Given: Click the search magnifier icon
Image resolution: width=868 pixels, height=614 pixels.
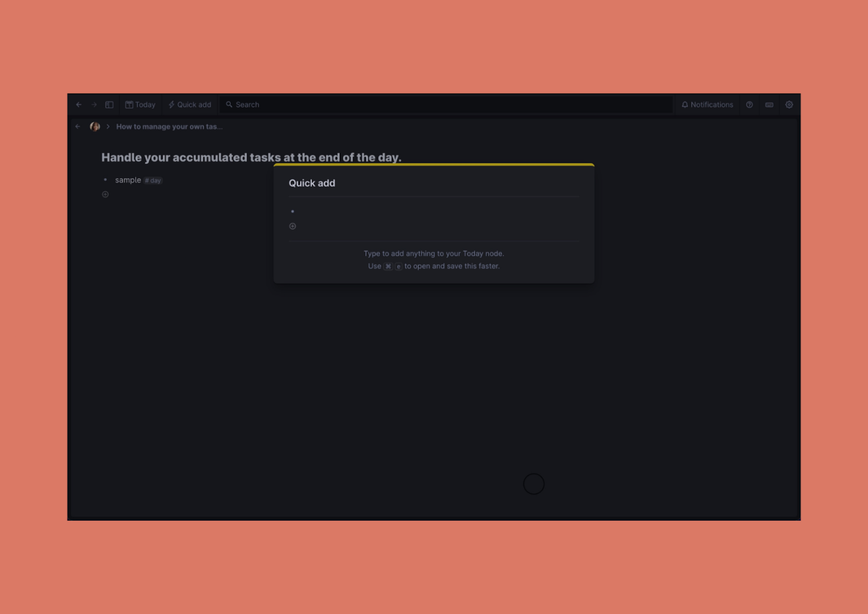Looking at the screenshot, I should point(228,105).
